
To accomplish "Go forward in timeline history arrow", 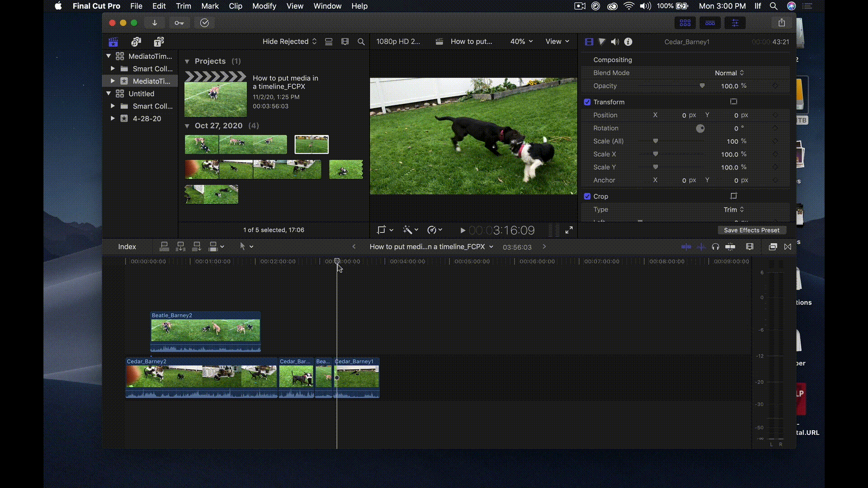I will [x=544, y=247].
